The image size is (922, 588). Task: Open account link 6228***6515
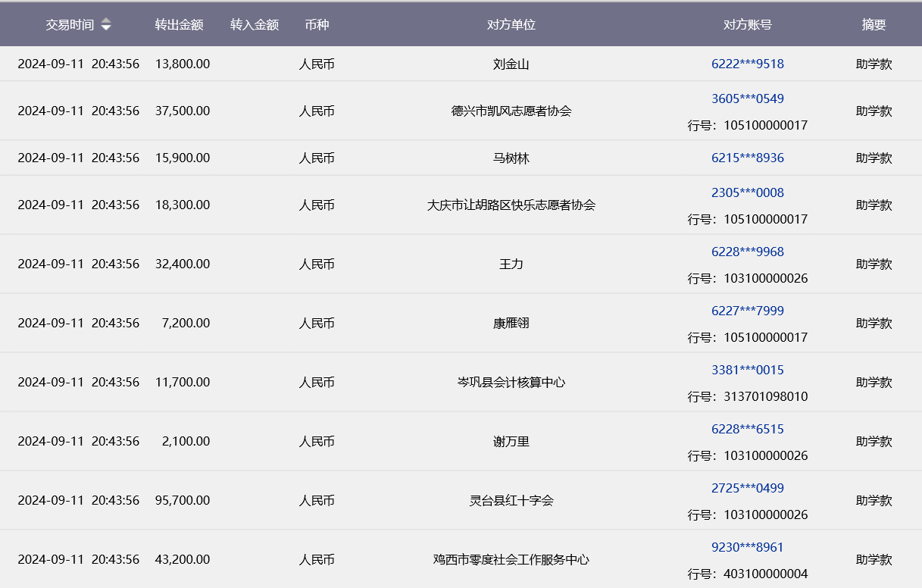coord(747,429)
